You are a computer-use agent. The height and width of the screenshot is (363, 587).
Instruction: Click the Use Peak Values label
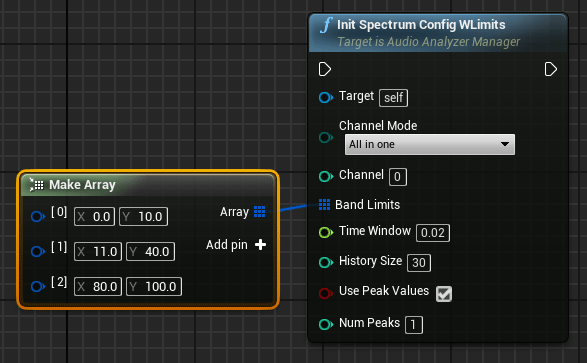click(x=384, y=291)
